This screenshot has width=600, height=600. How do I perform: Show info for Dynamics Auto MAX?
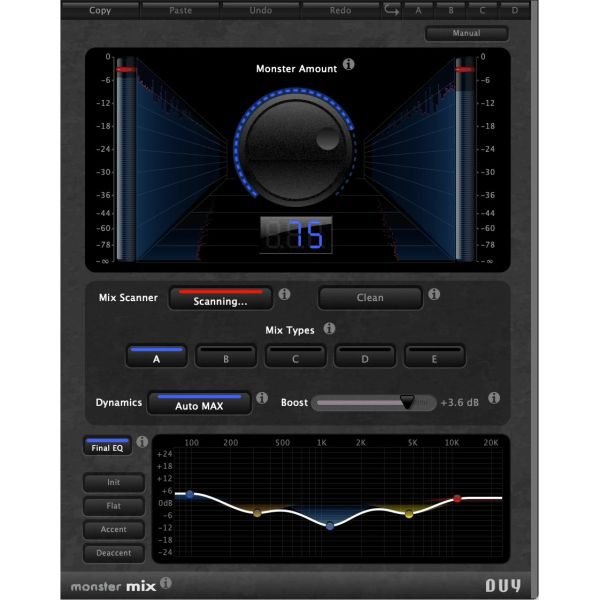[x=262, y=398]
